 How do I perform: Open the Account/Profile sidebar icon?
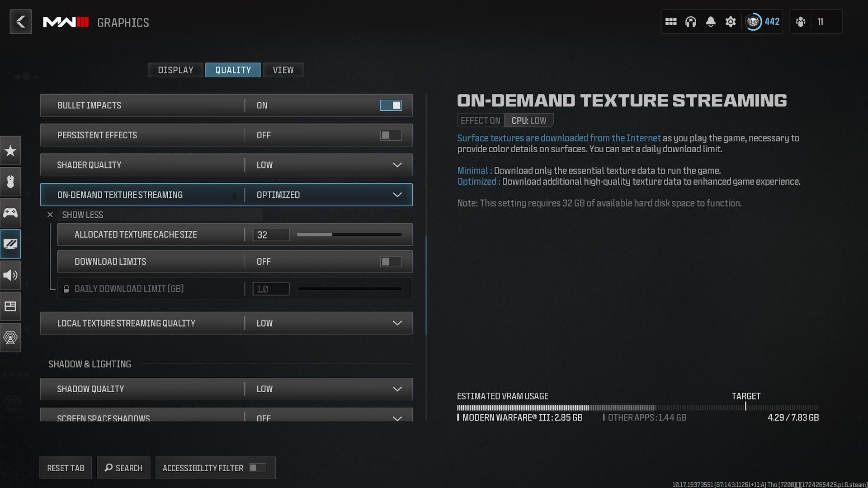[x=754, y=22]
